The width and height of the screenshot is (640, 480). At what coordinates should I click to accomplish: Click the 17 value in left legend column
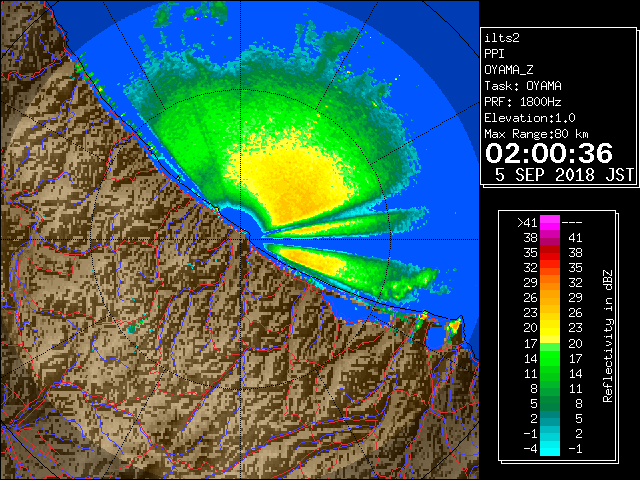531,343
